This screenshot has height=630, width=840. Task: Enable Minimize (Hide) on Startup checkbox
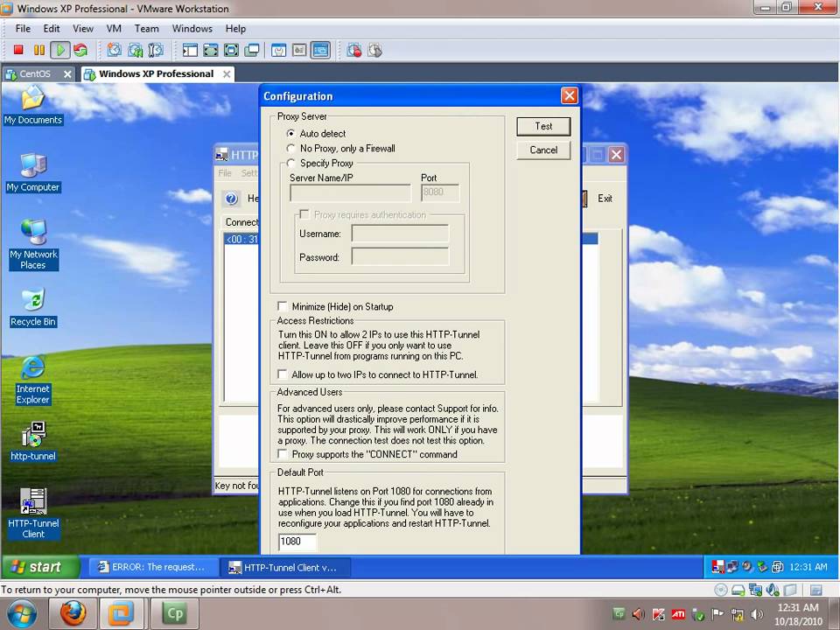click(283, 307)
